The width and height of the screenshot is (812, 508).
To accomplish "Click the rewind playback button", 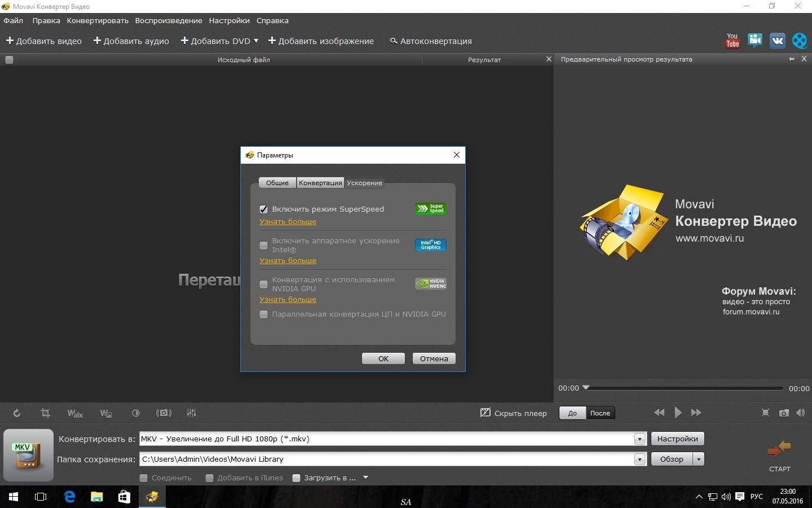I will click(x=659, y=413).
